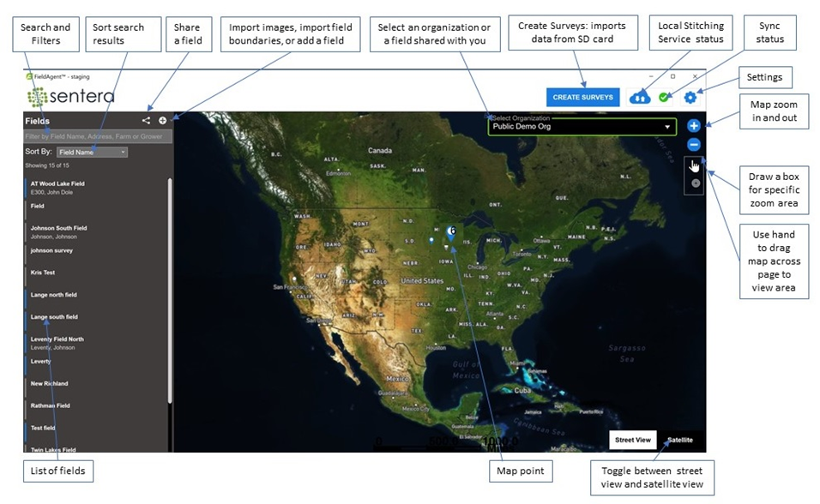The image size is (820, 504).
Task: Switch map to Satellite view
Action: [680, 440]
